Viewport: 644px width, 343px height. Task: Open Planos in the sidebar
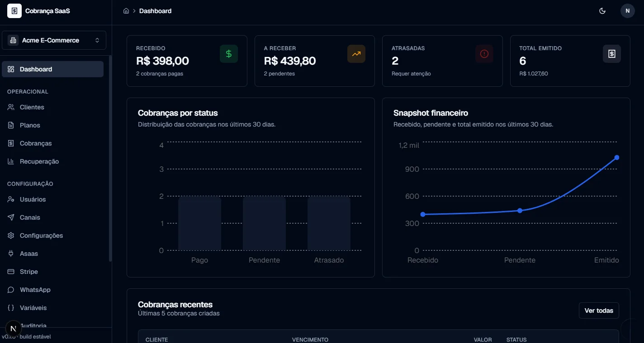tap(53, 125)
